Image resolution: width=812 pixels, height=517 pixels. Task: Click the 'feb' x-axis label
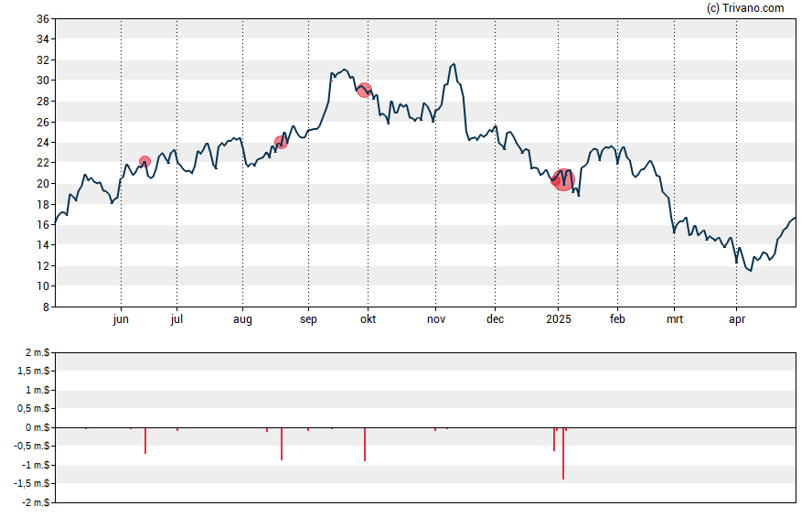pyautogui.click(x=617, y=319)
